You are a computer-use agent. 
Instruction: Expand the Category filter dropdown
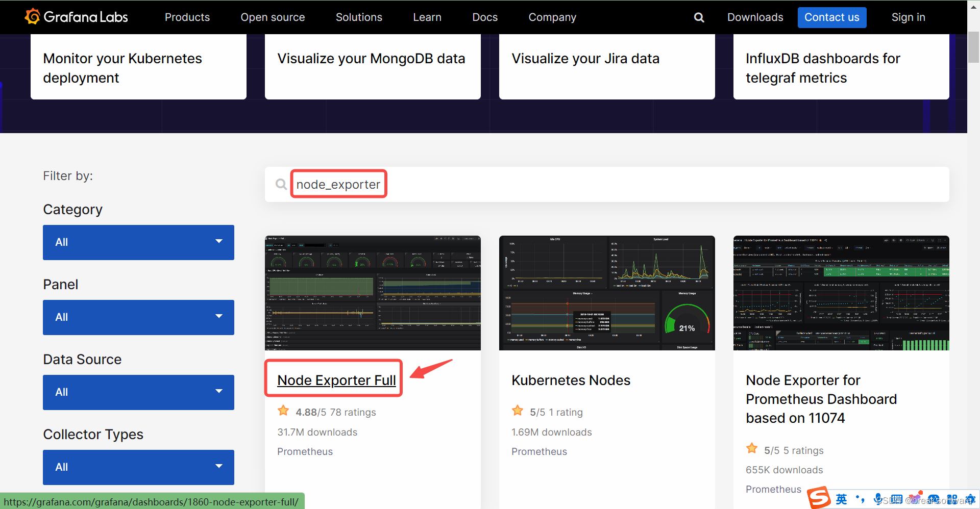pos(138,242)
